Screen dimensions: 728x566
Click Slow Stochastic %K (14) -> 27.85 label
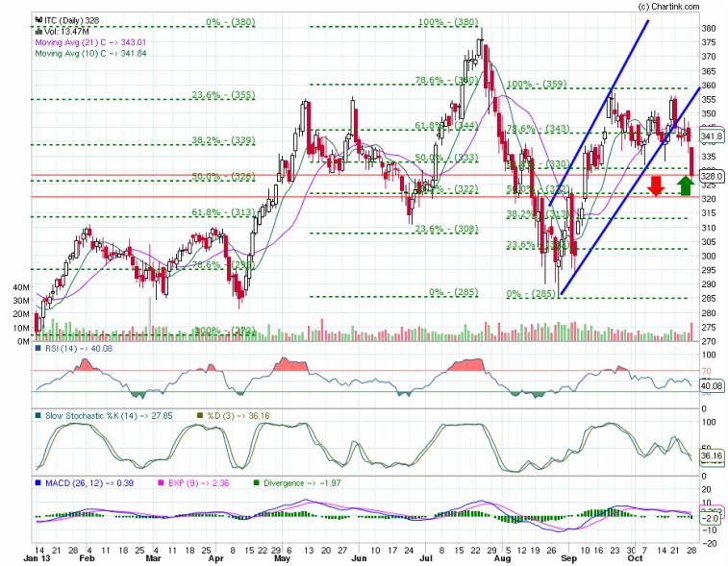coord(109,416)
